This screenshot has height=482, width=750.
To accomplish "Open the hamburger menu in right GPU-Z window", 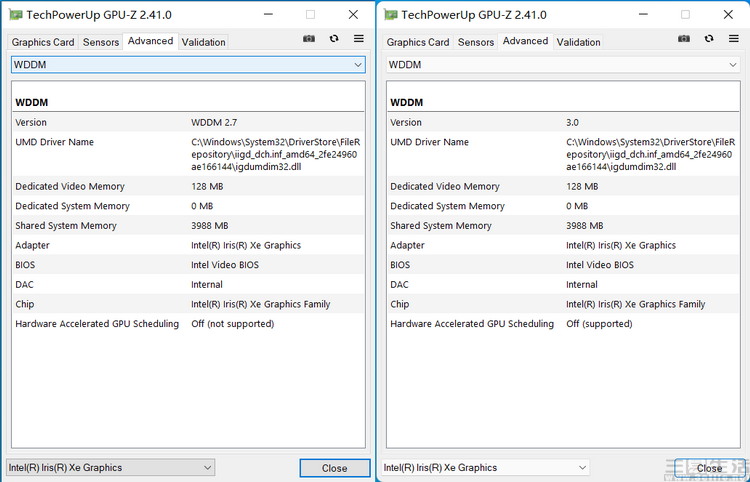I will [x=734, y=38].
